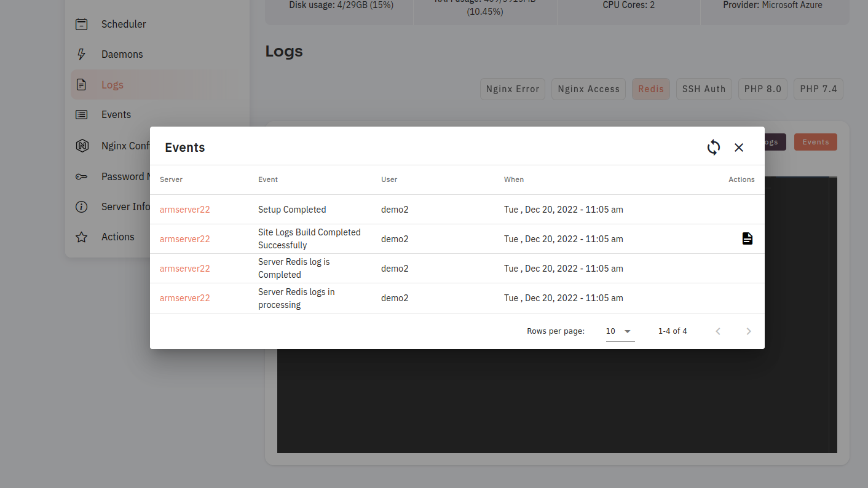Image resolution: width=868 pixels, height=488 pixels.
Task: Click the Actions column header
Action: pos(741,179)
